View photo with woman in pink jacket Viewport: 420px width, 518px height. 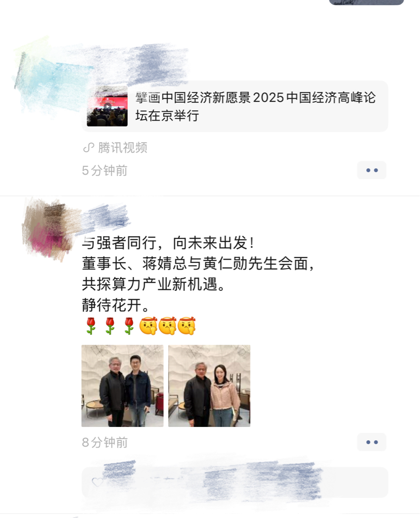click(x=209, y=386)
